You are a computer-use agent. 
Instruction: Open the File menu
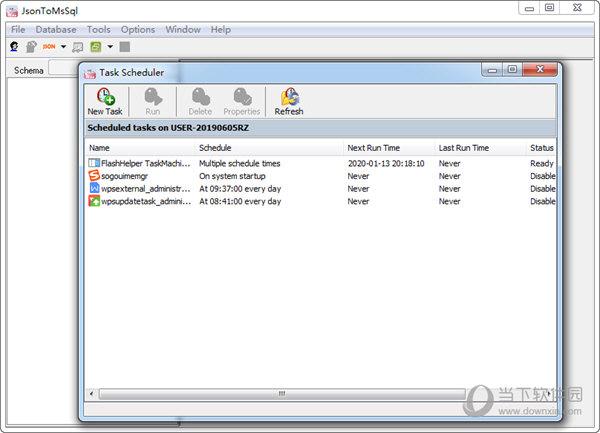point(18,29)
